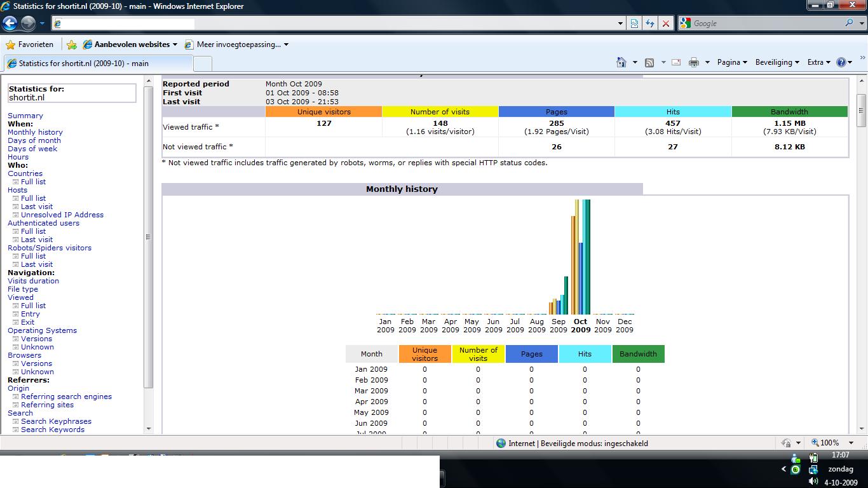Click the search magnifier icon in Google box
The width and height of the screenshot is (868, 488).
[850, 23]
